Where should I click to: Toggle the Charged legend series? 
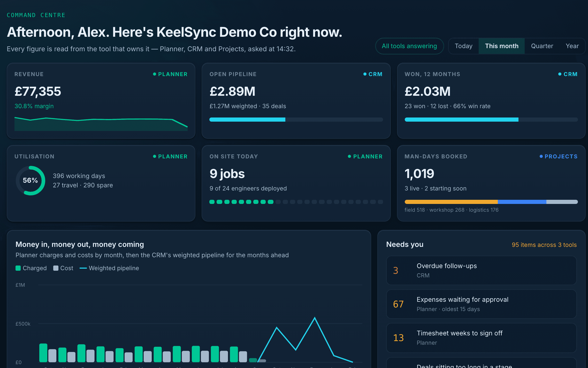pyautogui.click(x=31, y=268)
